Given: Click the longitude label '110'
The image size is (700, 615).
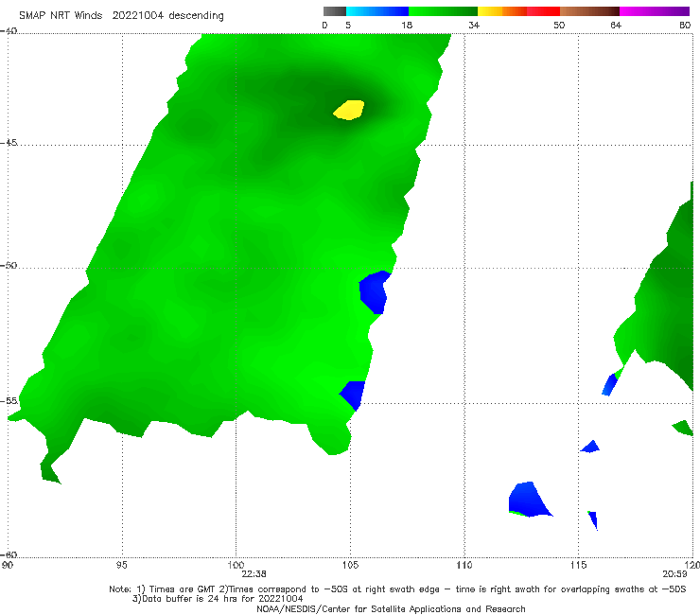Looking at the screenshot, I should coord(464,566).
